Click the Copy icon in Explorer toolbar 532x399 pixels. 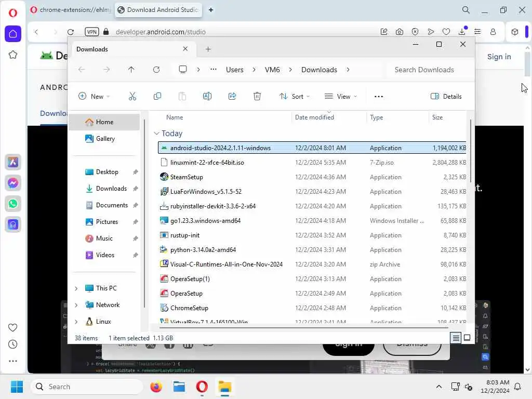point(157,96)
